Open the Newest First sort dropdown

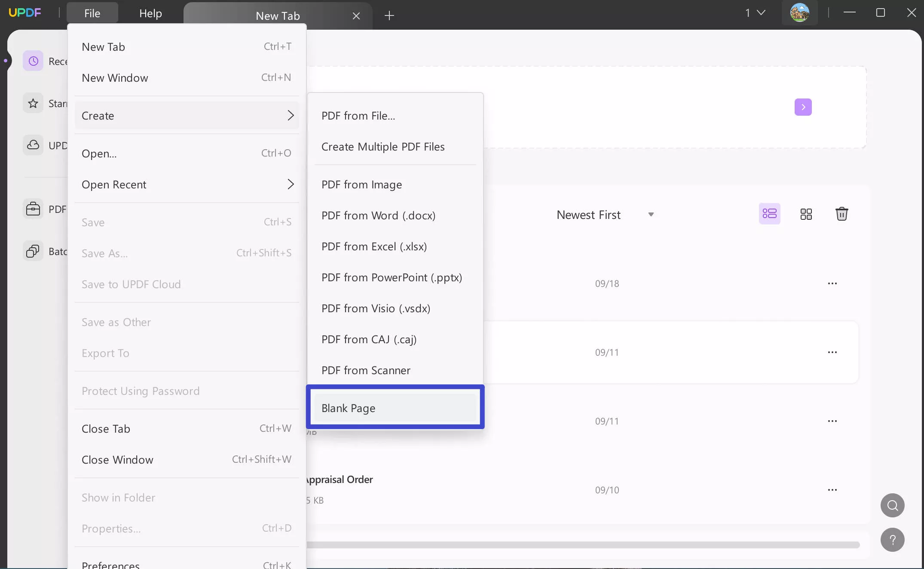(605, 215)
